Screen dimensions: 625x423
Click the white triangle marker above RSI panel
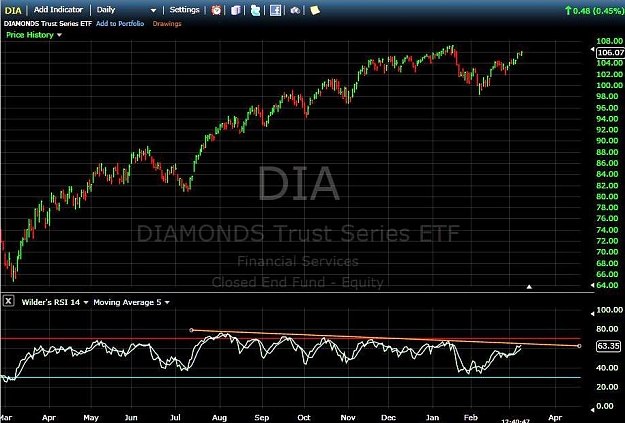coord(529,287)
